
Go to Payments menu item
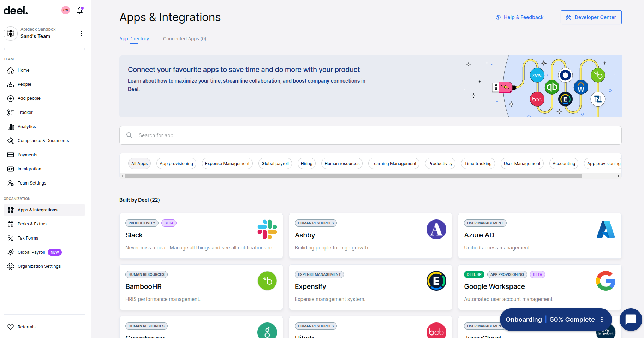44,155
